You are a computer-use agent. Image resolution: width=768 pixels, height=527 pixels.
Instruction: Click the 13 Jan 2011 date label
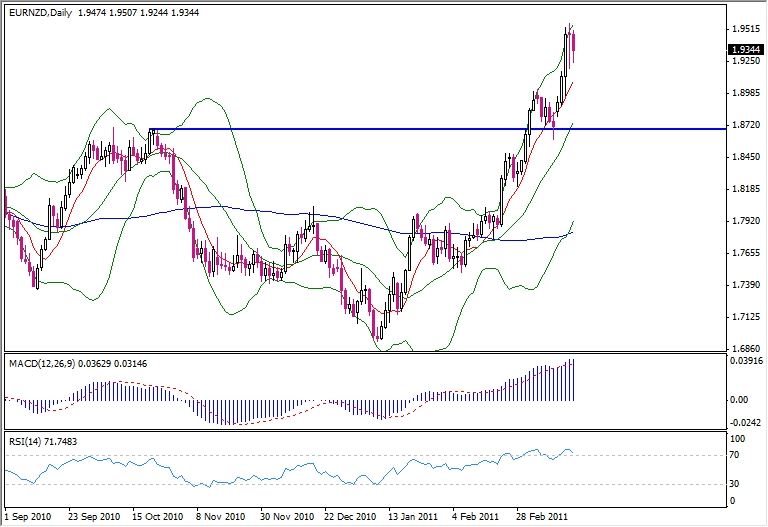pyautogui.click(x=413, y=517)
